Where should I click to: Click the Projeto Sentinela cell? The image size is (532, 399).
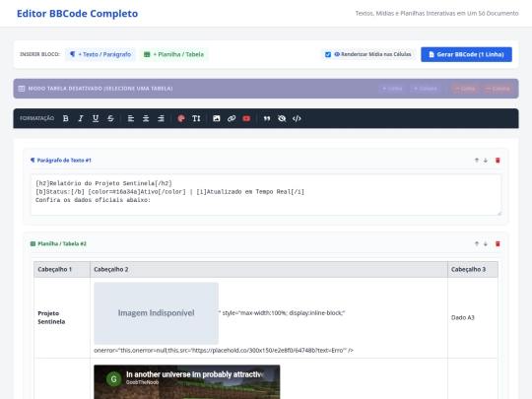(x=62, y=317)
